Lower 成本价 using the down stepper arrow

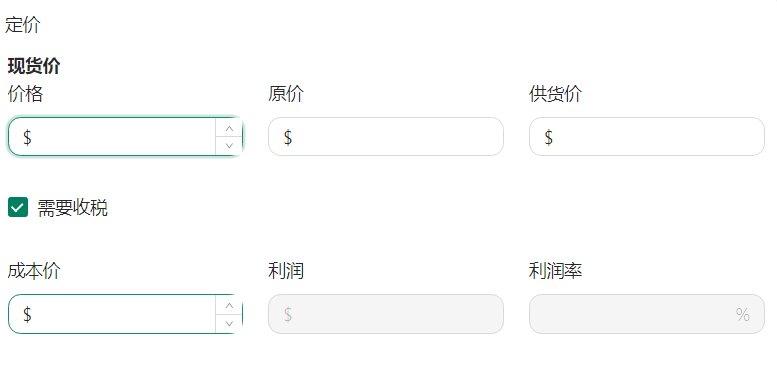(229, 323)
